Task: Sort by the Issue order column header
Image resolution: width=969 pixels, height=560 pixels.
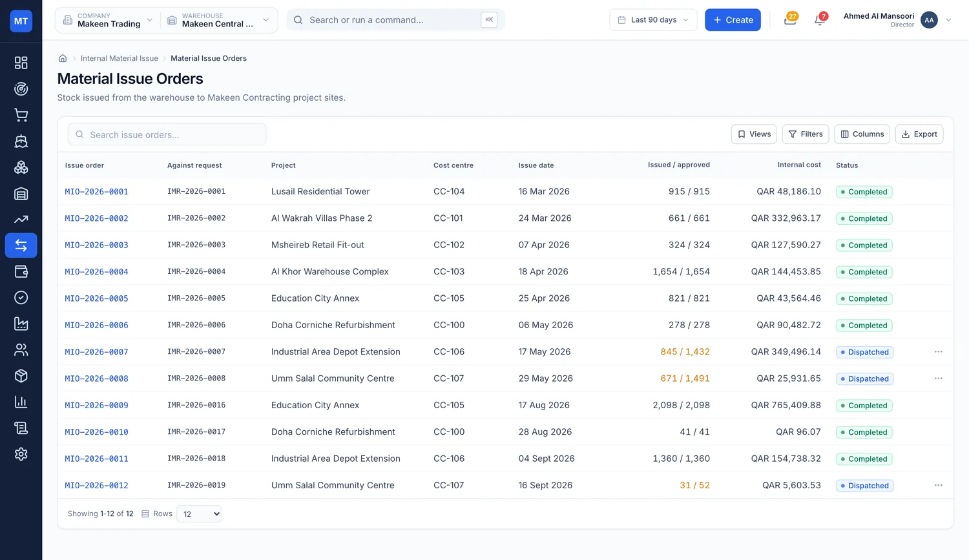Action: pyautogui.click(x=85, y=165)
